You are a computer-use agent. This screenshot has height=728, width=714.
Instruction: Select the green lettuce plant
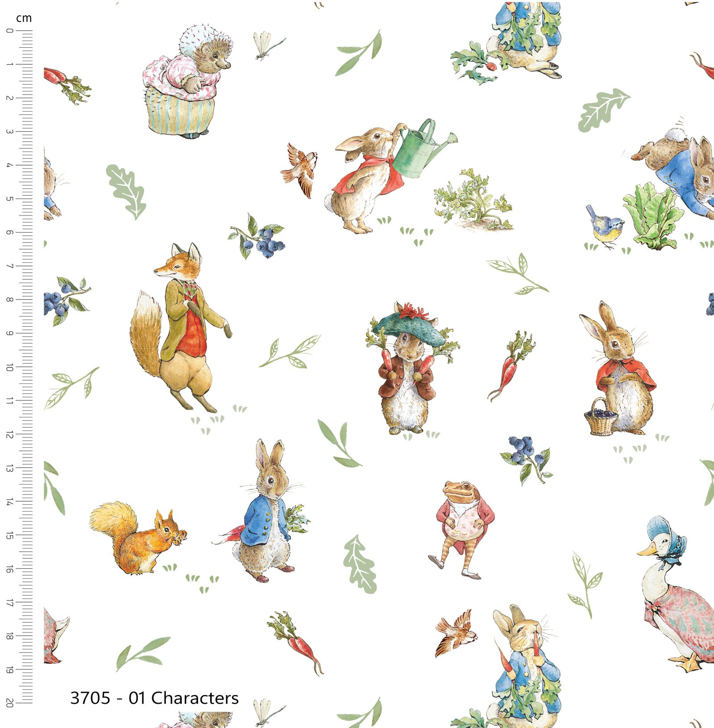click(x=653, y=216)
